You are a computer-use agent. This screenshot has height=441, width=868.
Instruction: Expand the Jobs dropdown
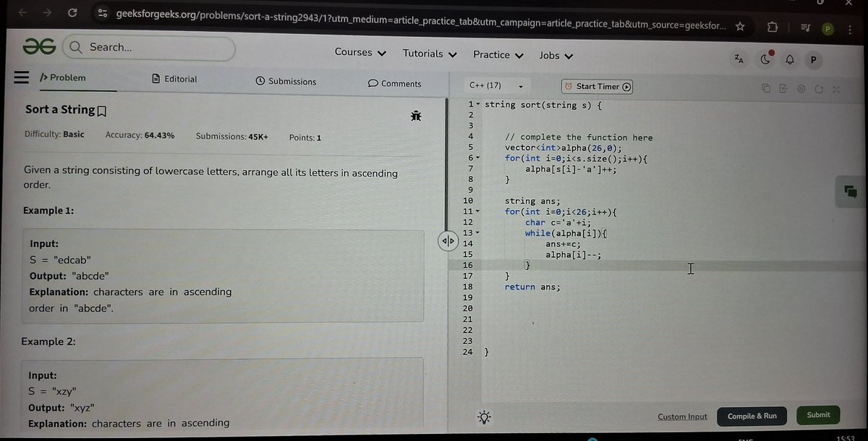coord(556,55)
